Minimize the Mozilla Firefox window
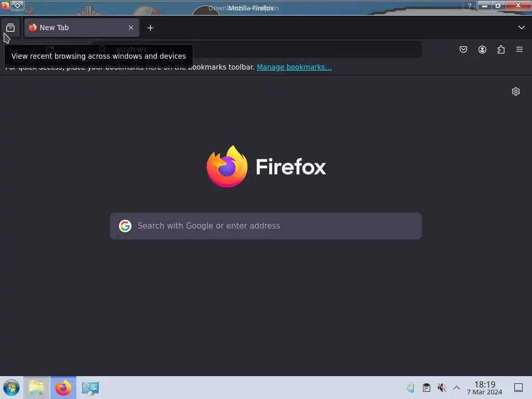Image resolution: width=532 pixels, height=399 pixels. (485, 5)
